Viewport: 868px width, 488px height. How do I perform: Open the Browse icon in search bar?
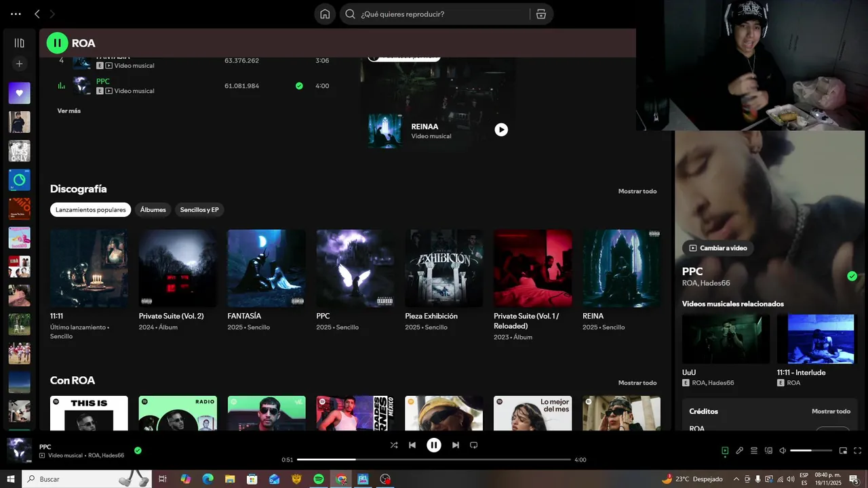click(540, 14)
